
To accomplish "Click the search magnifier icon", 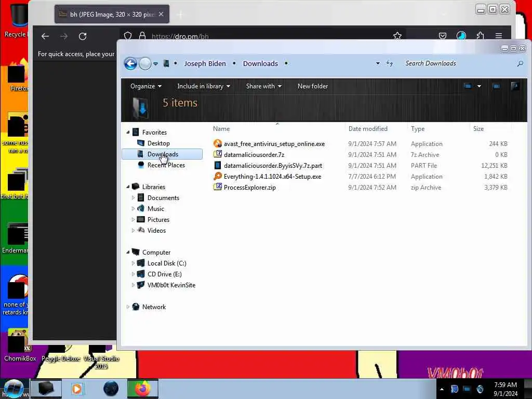I will coord(520,63).
